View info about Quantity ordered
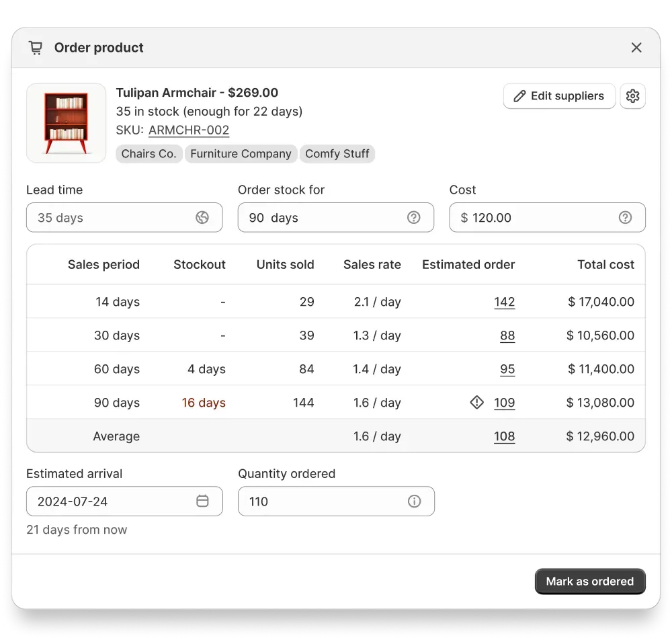This screenshot has width=672, height=640. [x=414, y=501]
